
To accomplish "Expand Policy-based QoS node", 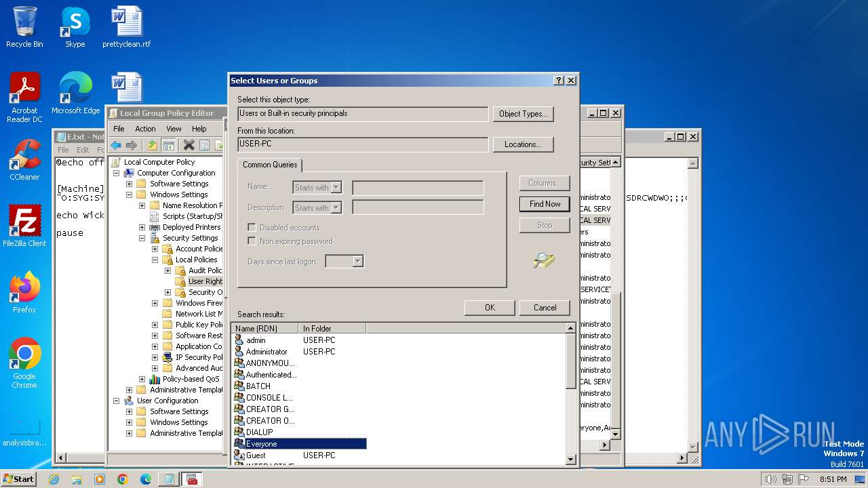I will point(142,379).
